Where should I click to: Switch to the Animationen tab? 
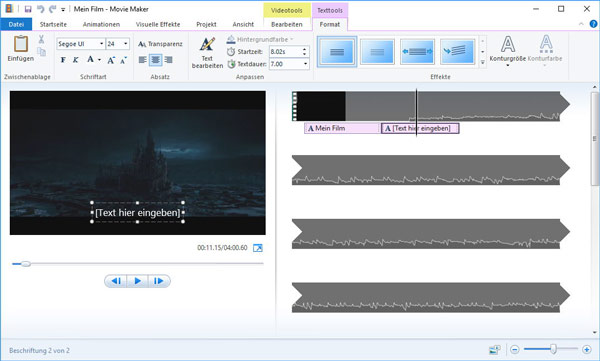pos(101,24)
